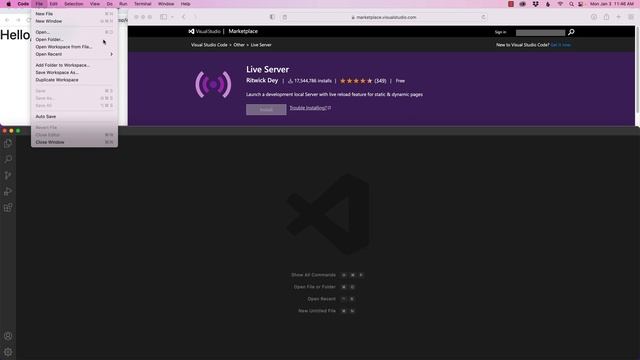Viewport: 640px width, 360px height.
Task: Click the Safari page vertical scrollbar
Action: point(637,69)
